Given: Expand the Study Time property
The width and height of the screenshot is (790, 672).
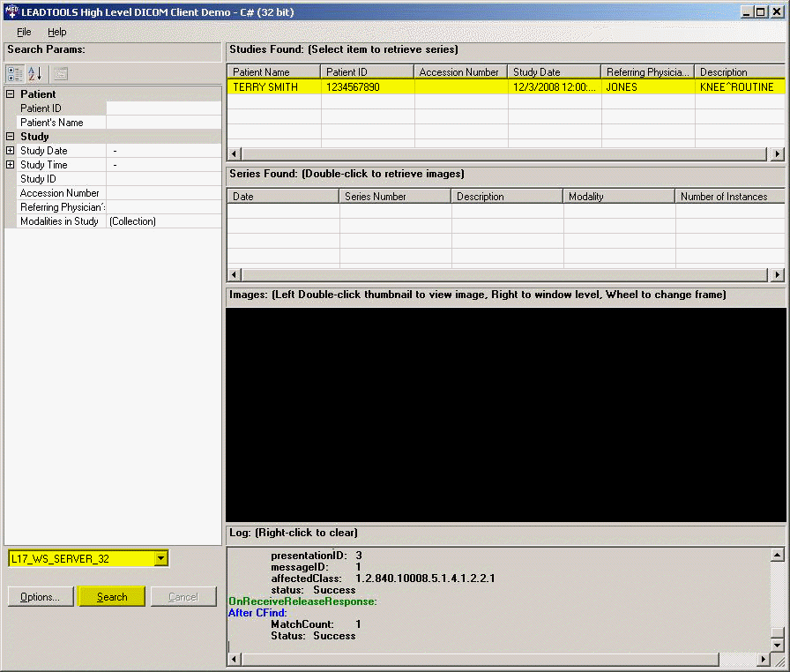Looking at the screenshot, I should (11, 165).
